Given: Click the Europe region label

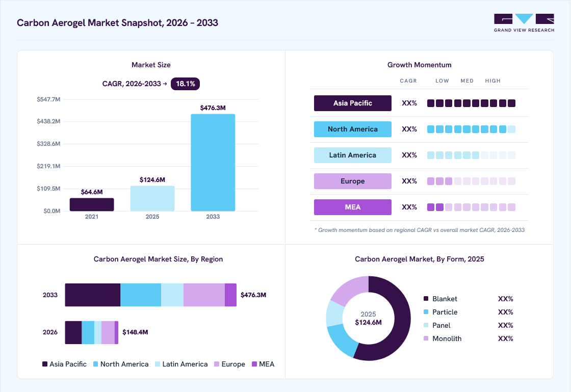Looking at the screenshot, I should point(352,181).
